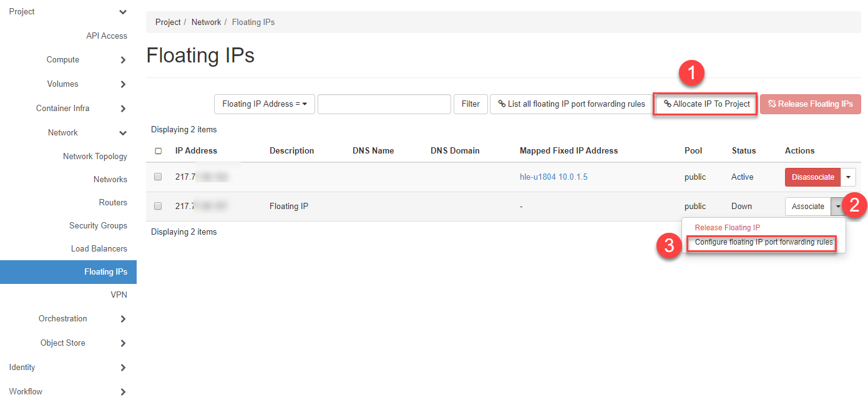Expand the Volumes chevron in sidebar
Image resolution: width=868 pixels, height=405 pixels.
point(123,84)
